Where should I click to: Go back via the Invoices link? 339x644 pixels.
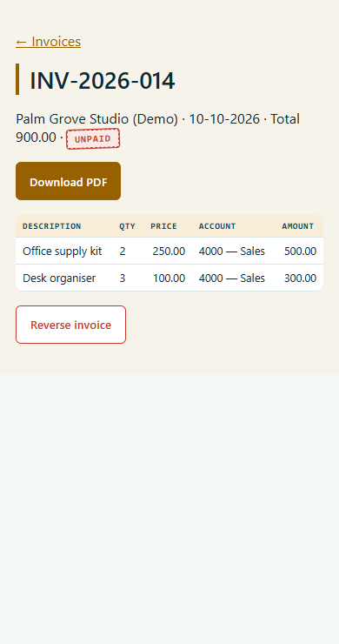point(48,42)
